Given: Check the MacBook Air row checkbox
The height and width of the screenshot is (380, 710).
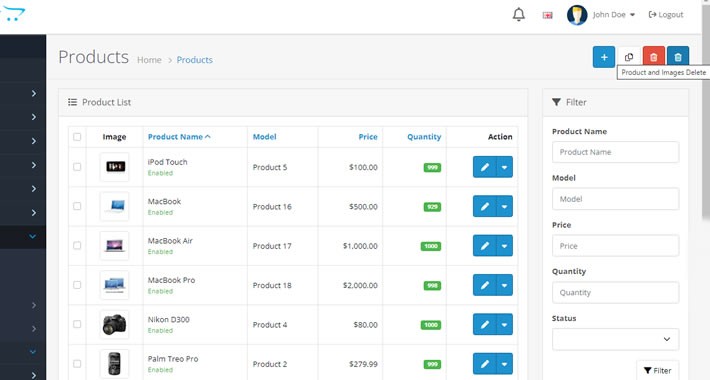Looking at the screenshot, I should pyautogui.click(x=77, y=245).
